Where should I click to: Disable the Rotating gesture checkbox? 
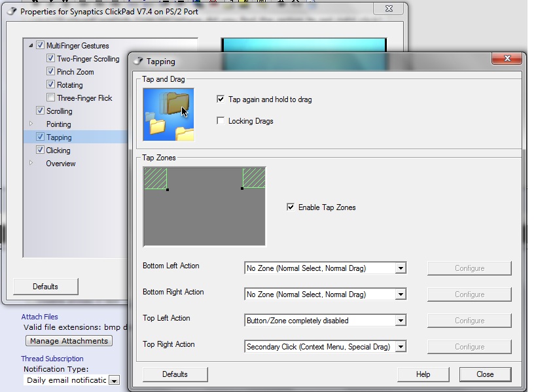[x=50, y=84]
